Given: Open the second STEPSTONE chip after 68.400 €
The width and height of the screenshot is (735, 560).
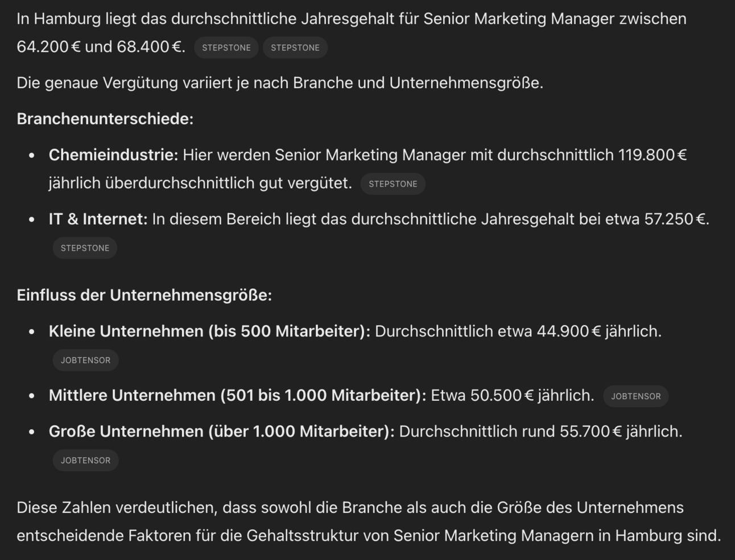Looking at the screenshot, I should (295, 48).
